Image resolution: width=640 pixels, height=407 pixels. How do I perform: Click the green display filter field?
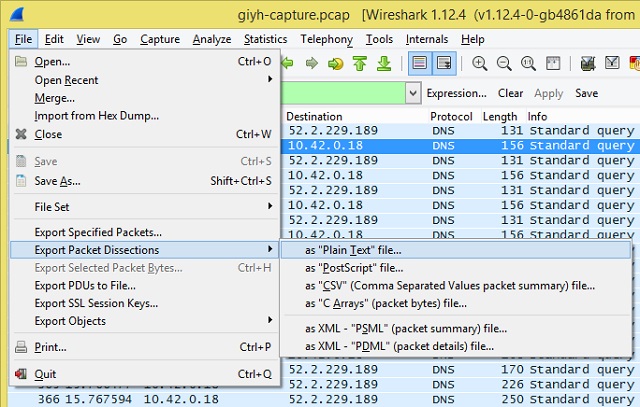click(343, 93)
